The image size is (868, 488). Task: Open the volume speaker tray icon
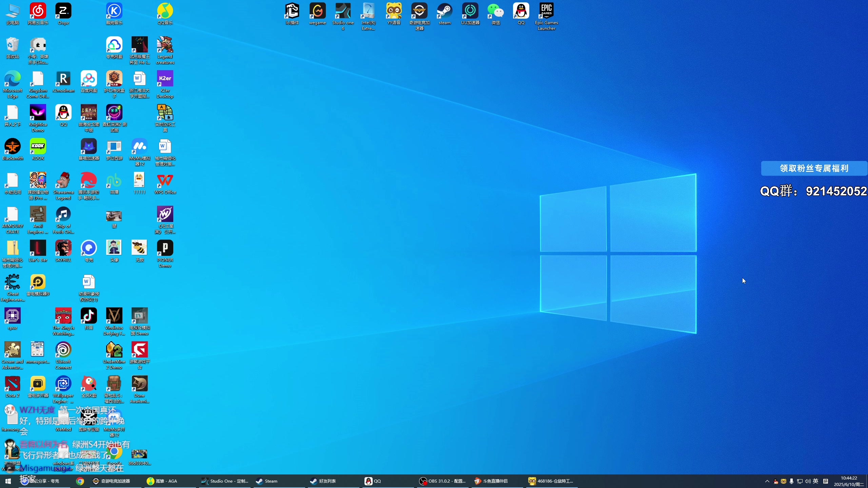(x=808, y=481)
